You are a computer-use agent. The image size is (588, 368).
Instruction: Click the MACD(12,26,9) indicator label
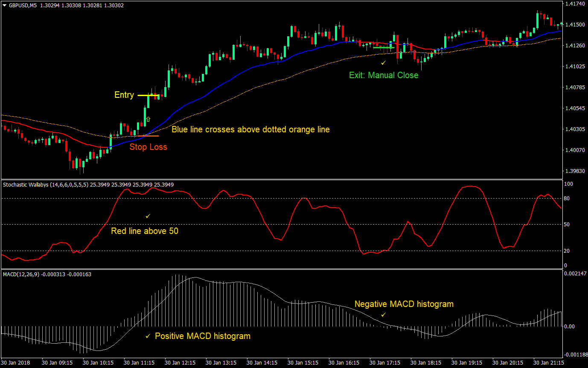pos(21,274)
